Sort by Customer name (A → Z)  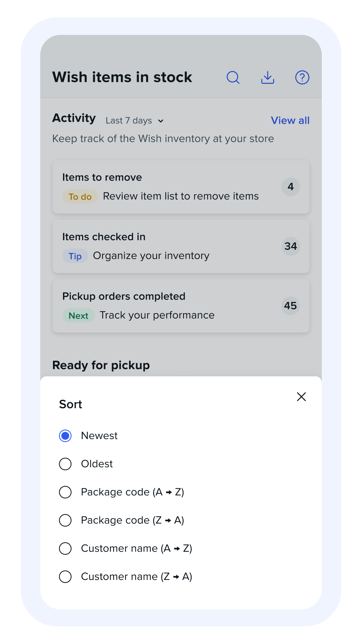(65, 548)
